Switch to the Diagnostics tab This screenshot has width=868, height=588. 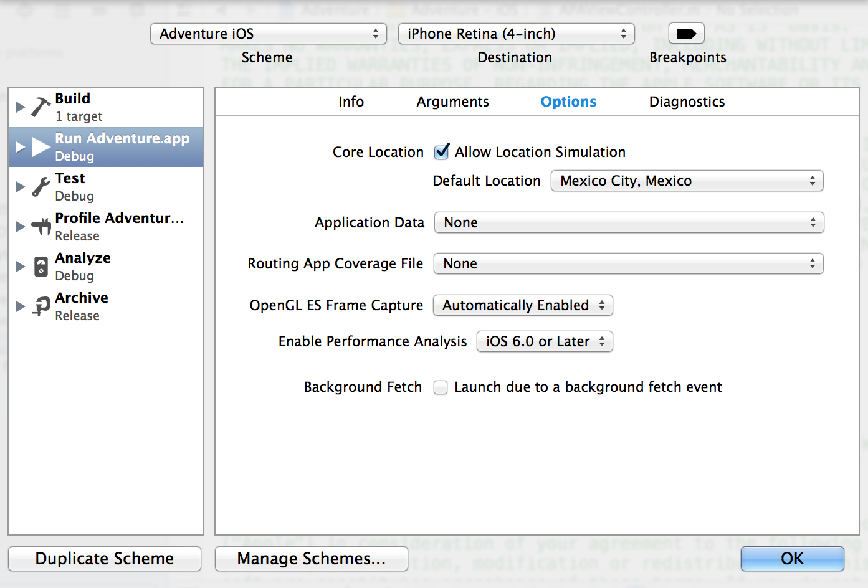click(687, 102)
